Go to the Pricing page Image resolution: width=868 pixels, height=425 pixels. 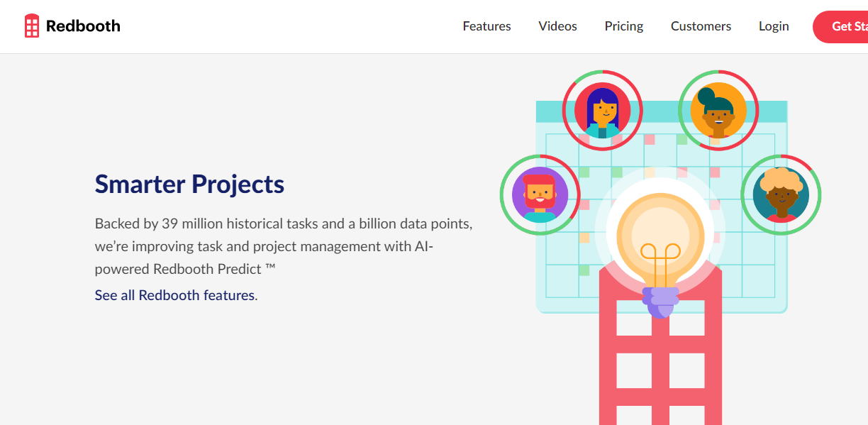[624, 26]
